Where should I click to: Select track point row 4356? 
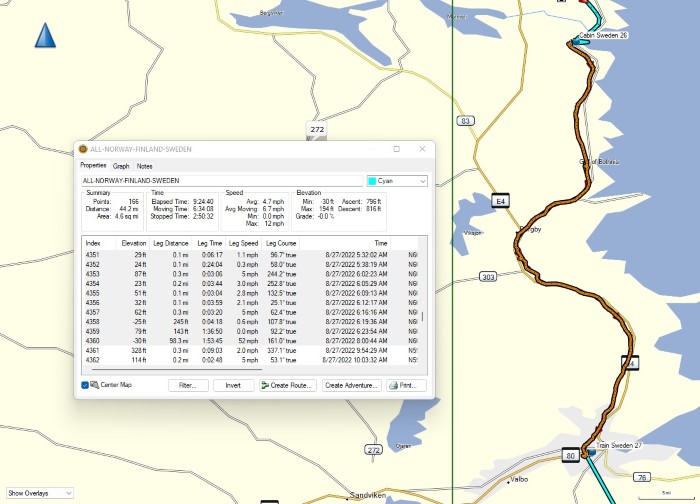(x=251, y=303)
